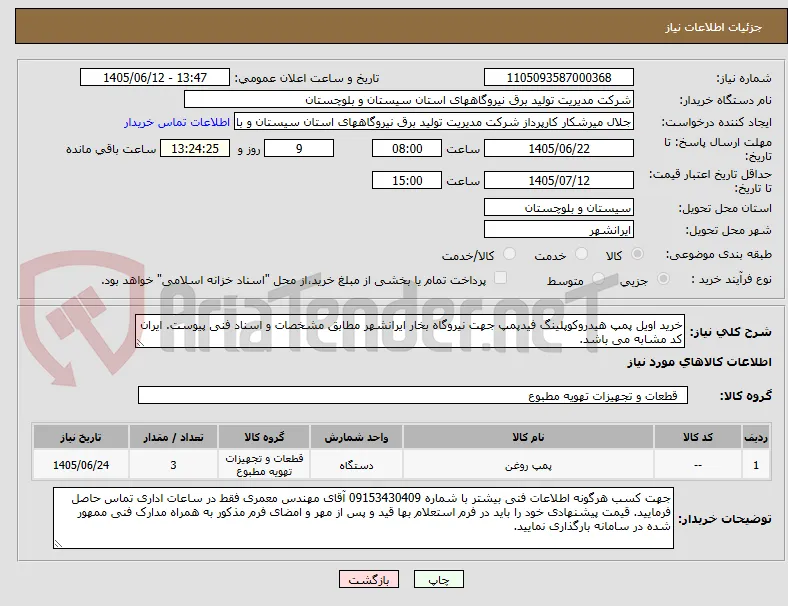Image resolution: width=788 pixels, height=606 pixels.
Task: Click the تعداد / مقدار column header
Action: tap(173, 437)
